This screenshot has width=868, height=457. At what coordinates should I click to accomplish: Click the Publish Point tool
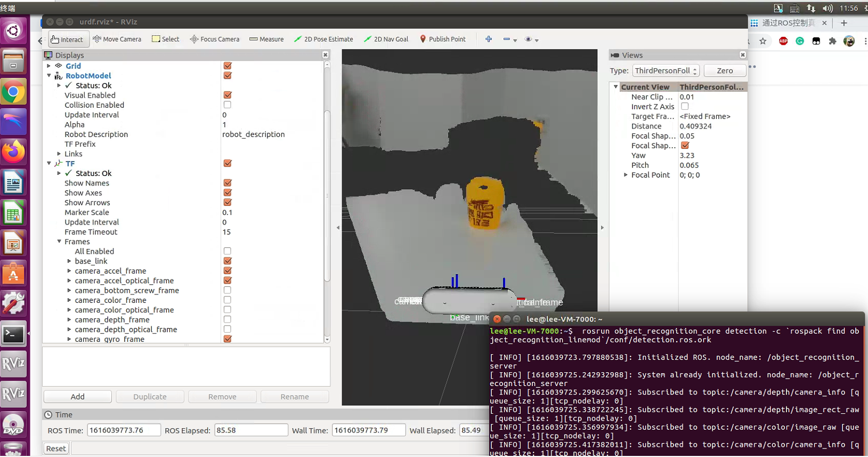(x=443, y=39)
